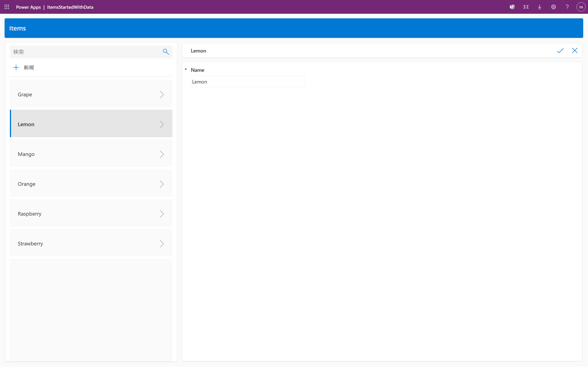
Task: Click the Power Apps title link
Action: 28,7
